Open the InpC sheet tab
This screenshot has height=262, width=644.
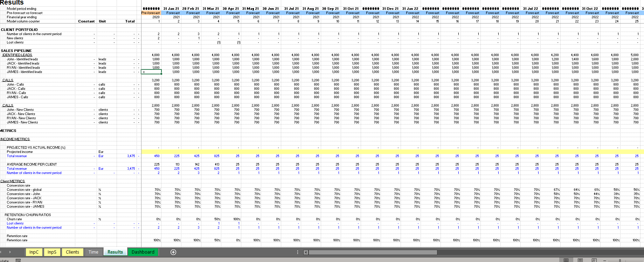[x=34, y=252]
